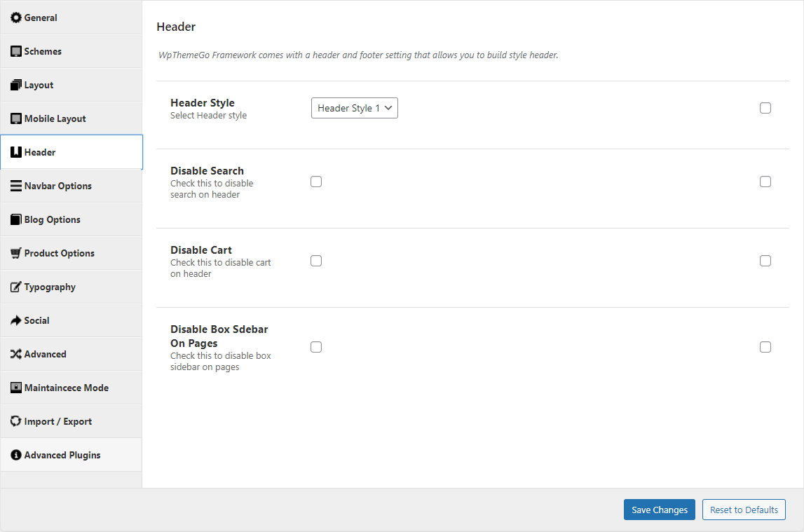Open Blog Options section
This screenshot has height=532, width=804.
(x=71, y=219)
